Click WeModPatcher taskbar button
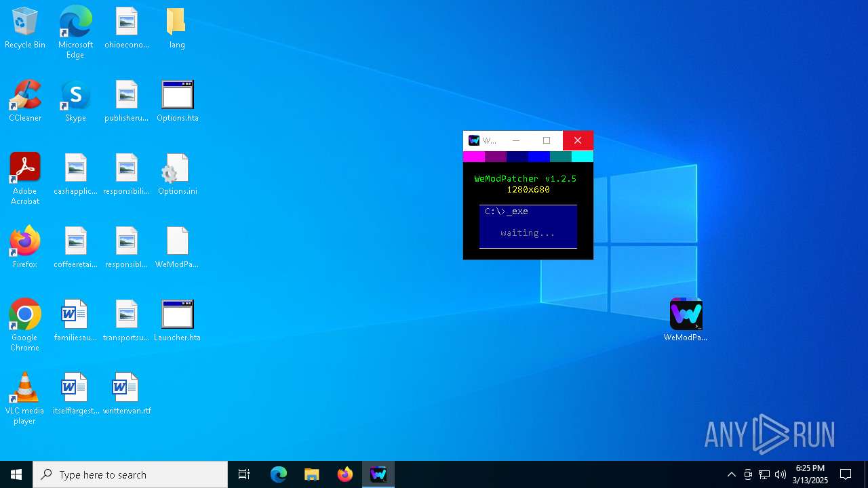The height and width of the screenshot is (488, 868). coord(378,474)
